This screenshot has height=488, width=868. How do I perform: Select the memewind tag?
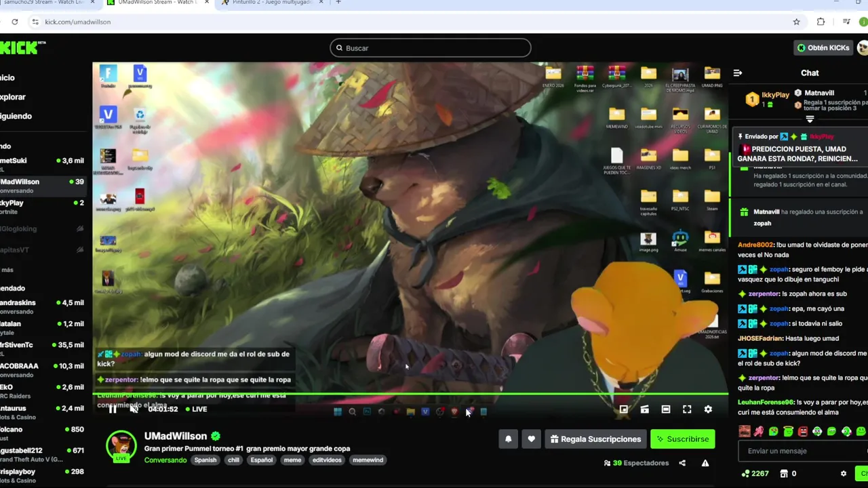point(368,460)
